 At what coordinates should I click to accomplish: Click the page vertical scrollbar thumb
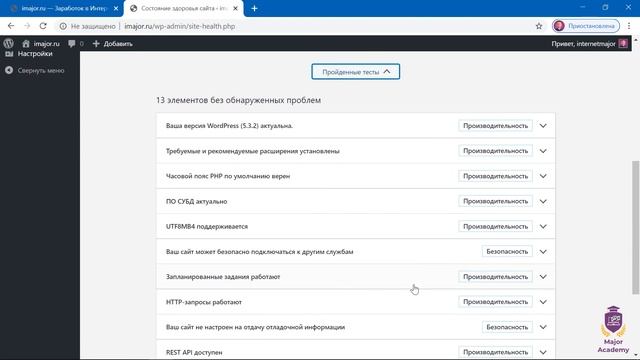point(636,227)
